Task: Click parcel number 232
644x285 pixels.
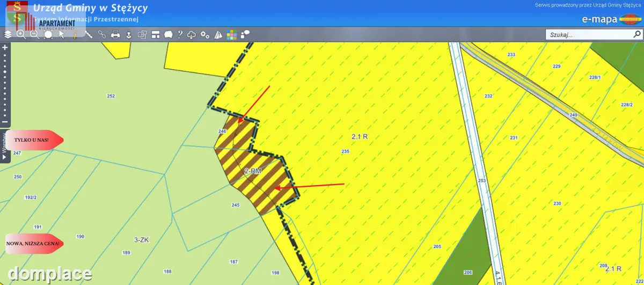Action: click(x=488, y=96)
